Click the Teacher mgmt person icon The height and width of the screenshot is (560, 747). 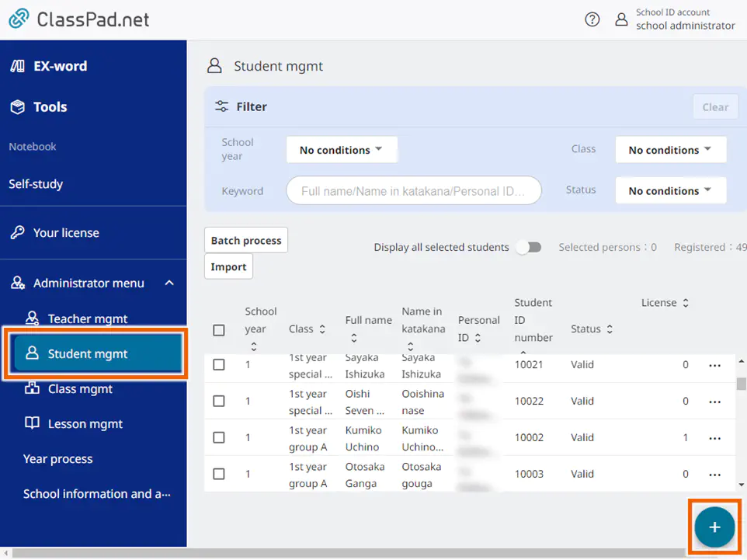(x=32, y=318)
